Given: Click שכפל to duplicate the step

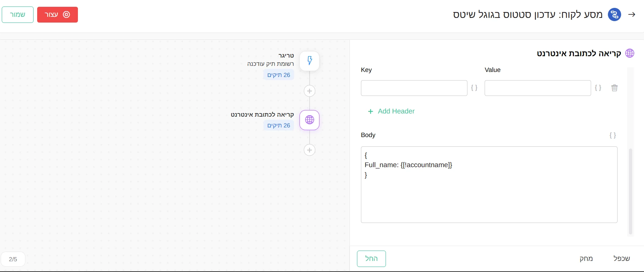Looking at the screenshot, I should [x=621, y=259].
